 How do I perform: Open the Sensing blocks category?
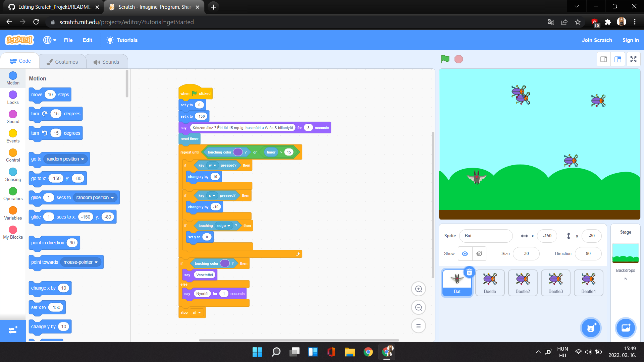(12, 174)
